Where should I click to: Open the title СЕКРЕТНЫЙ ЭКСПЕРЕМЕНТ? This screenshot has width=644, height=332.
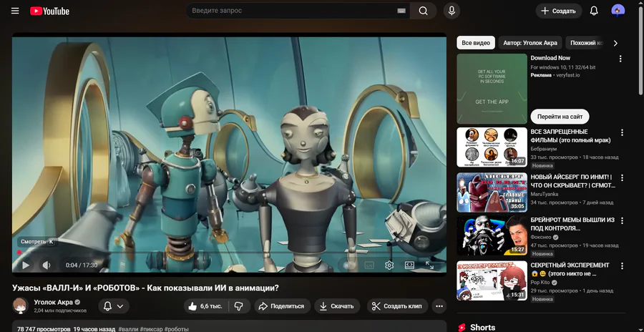click(x=570, y=269)
